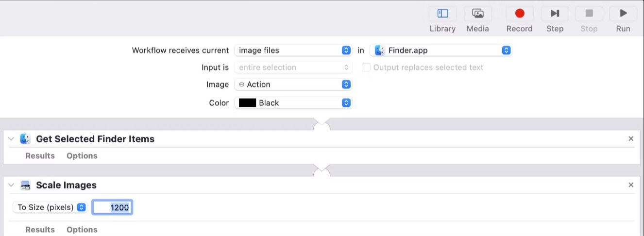Choose the Black color swatch dropdown
The height and width of the screenshot is (236, 644).
pos(293,103)
